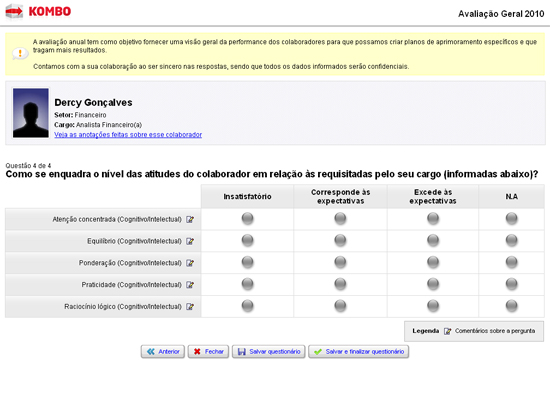Viewport: 550px width, 416px height.
Task: Rate Atenção concentrada as Corresponde às expectativas
Action: pyautogui.click(x=340, y=219)
